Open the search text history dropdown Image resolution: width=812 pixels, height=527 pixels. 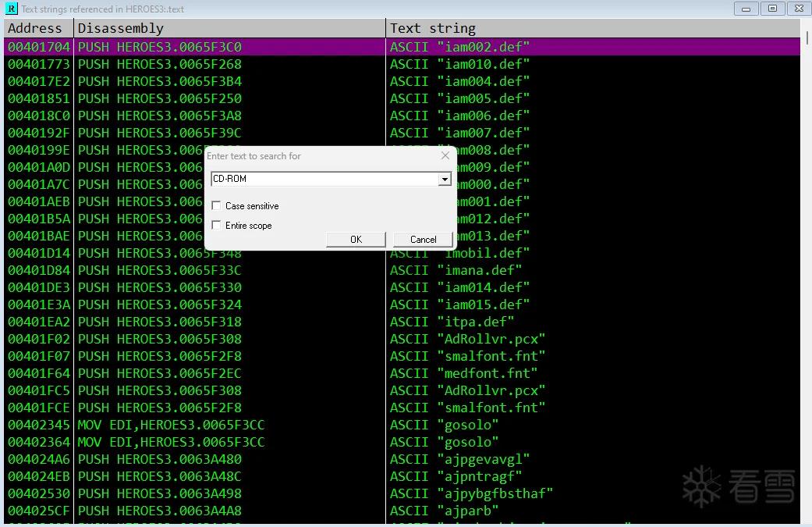point(445,180)
